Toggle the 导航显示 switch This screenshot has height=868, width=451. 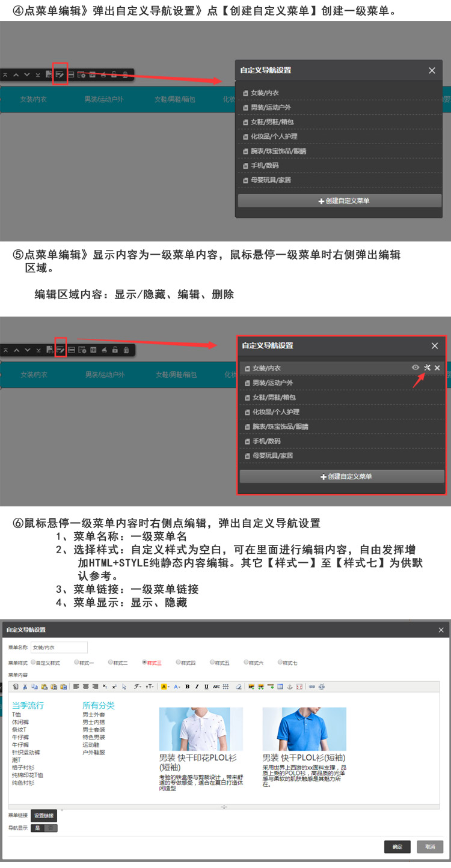click(x=44, y=828)
